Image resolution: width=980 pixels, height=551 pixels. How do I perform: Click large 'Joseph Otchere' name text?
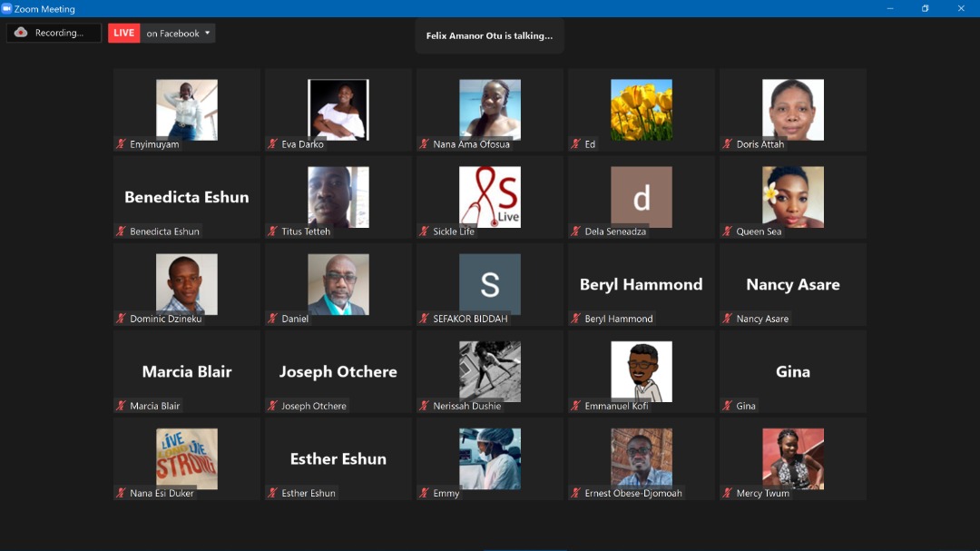[338, 371]
